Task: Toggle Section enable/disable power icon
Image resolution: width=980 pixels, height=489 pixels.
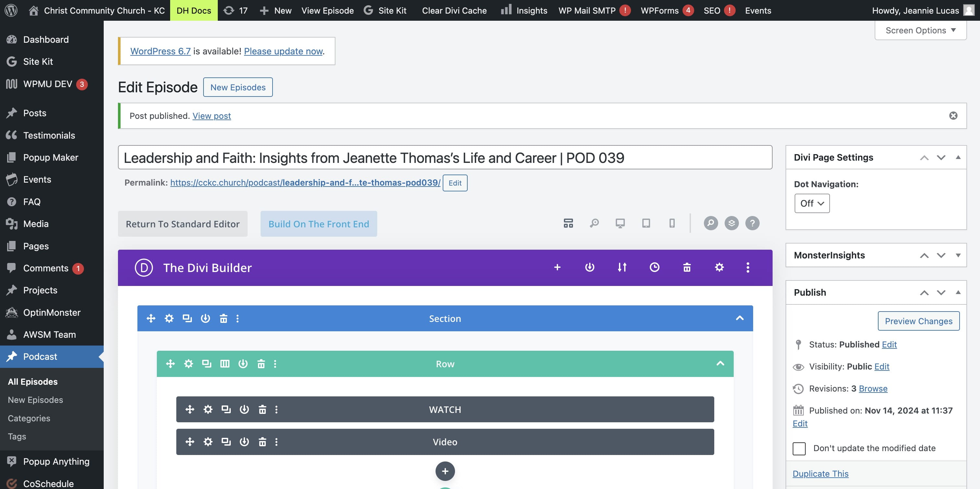Action: pos(205,318)
